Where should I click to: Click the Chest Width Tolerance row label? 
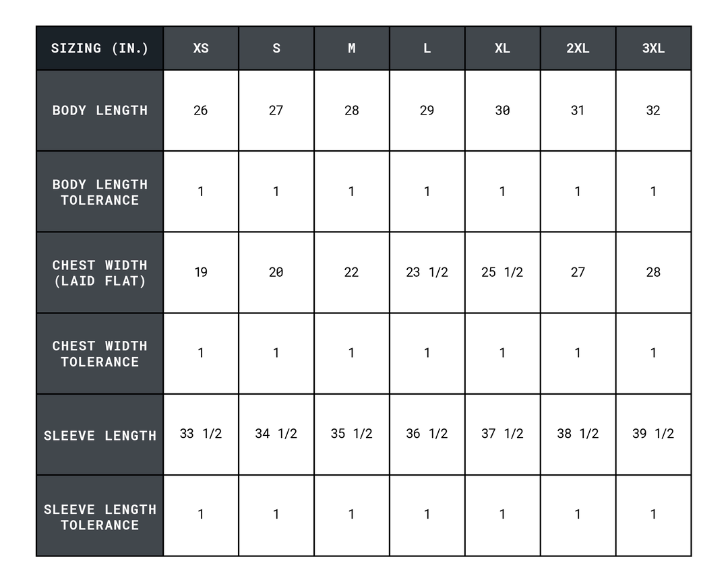click(100, 354)
